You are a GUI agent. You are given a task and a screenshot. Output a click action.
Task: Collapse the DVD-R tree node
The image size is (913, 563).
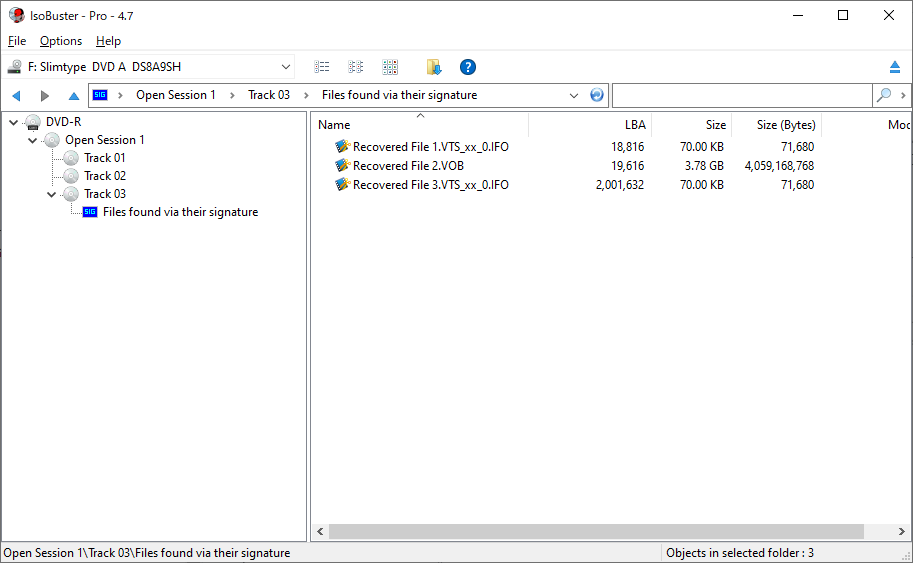(13, 122)
